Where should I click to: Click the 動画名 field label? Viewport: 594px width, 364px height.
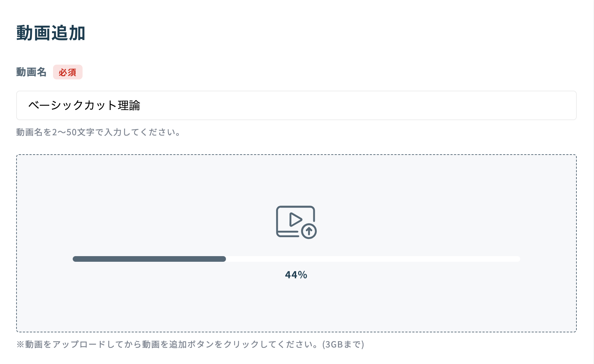point(31,72)
